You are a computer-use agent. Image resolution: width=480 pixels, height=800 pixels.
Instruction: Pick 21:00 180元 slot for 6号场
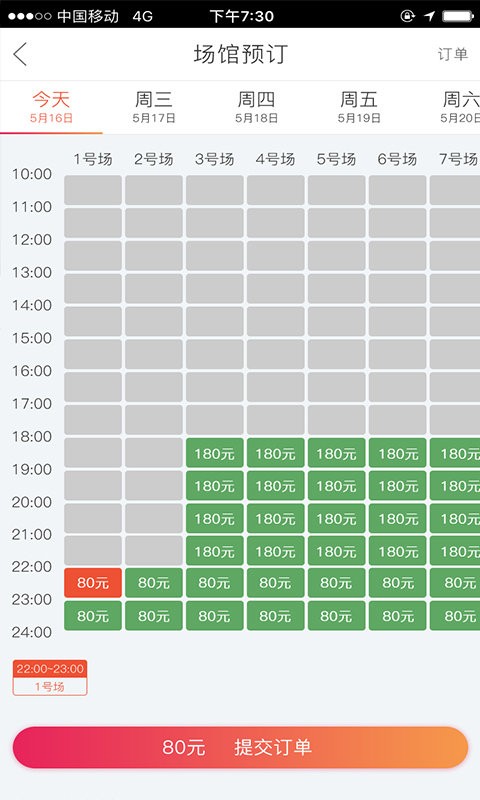397,551
